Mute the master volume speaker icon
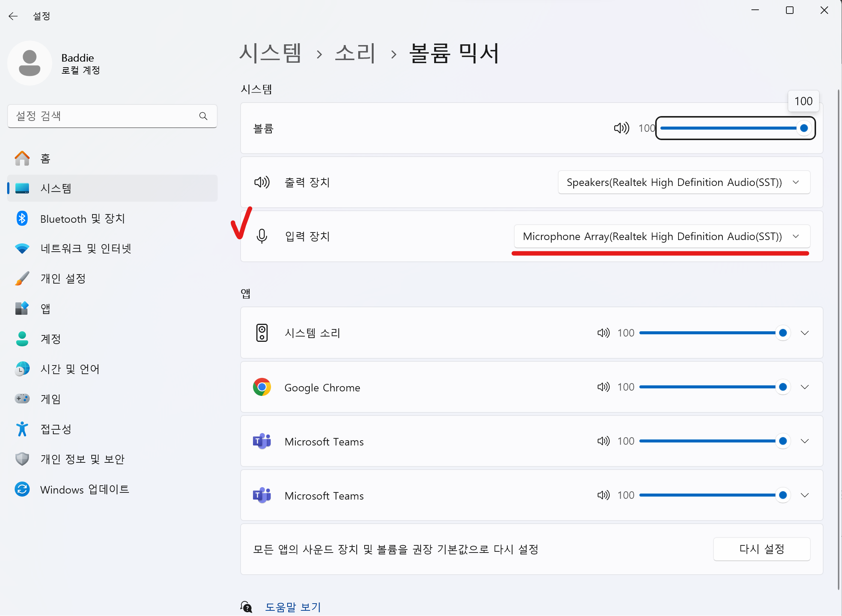This screenshot has width=842, height=616. tap(621, 128)
